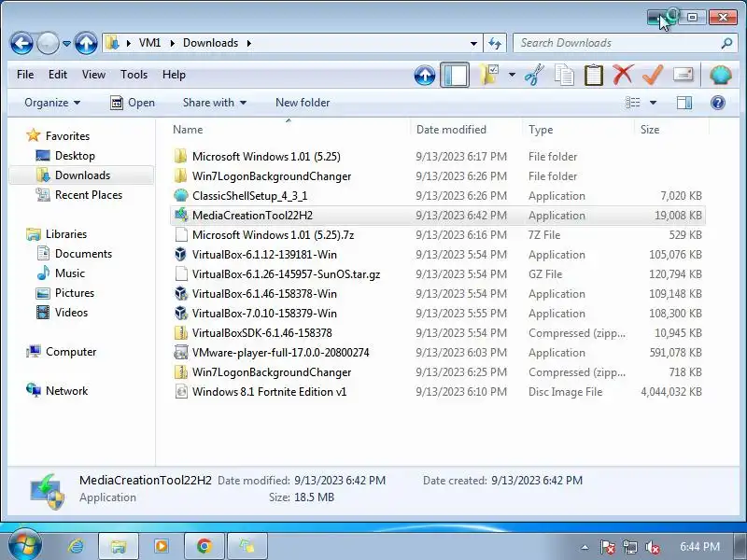The image size is (747, 560).
Task: Open the Music library
Action: (69, 273)
